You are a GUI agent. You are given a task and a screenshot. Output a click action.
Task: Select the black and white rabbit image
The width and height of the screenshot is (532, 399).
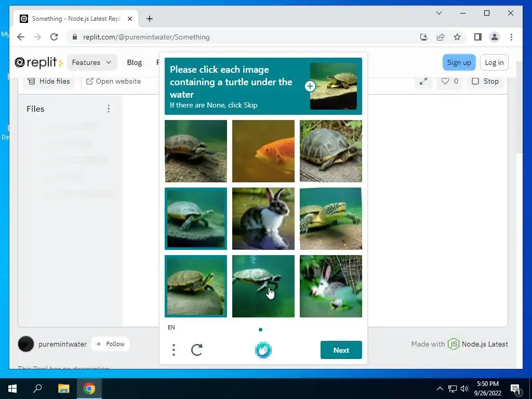(x=263, y=219)
